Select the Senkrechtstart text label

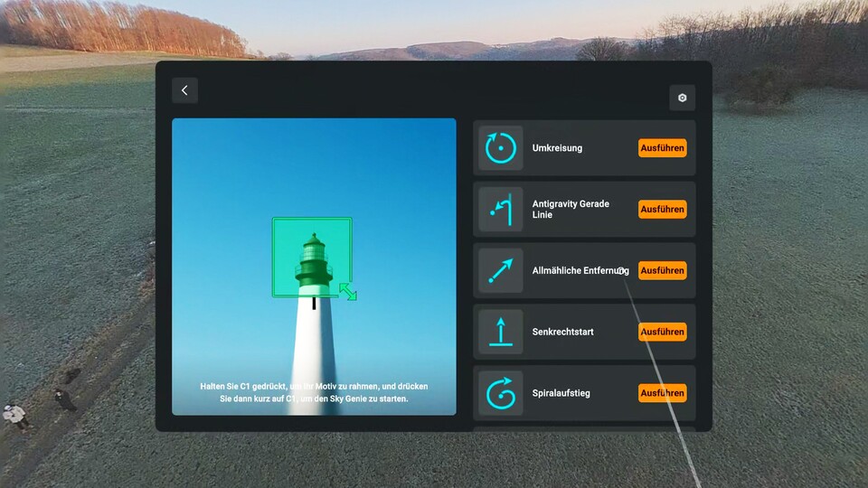pos(562,332)
